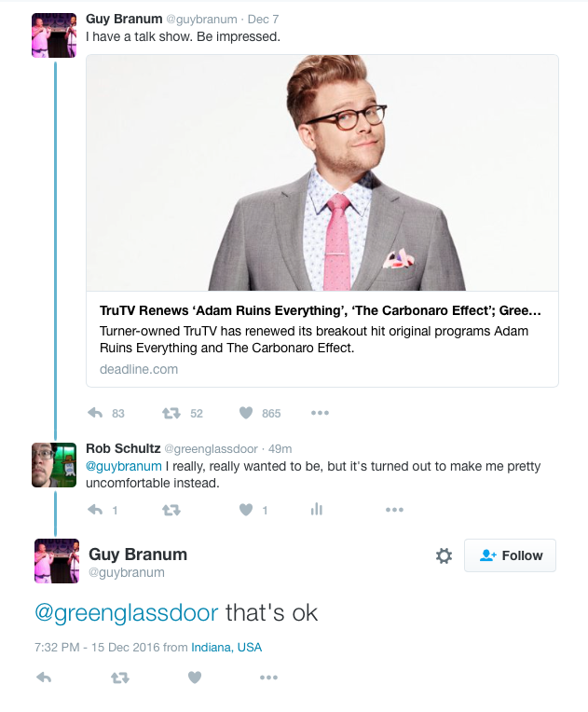Like Rob Schultz's reply tweet
The width and height of the screenshot is (588, 712).
246,510
